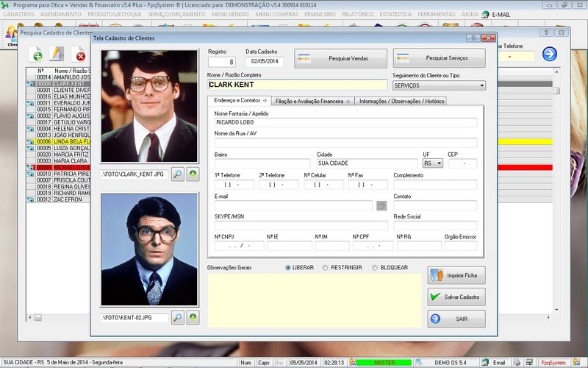Image resolution: width=588 pixels, height=368 pixels.
Task: Click the Email icon in status bar
Action: point(494,362)
